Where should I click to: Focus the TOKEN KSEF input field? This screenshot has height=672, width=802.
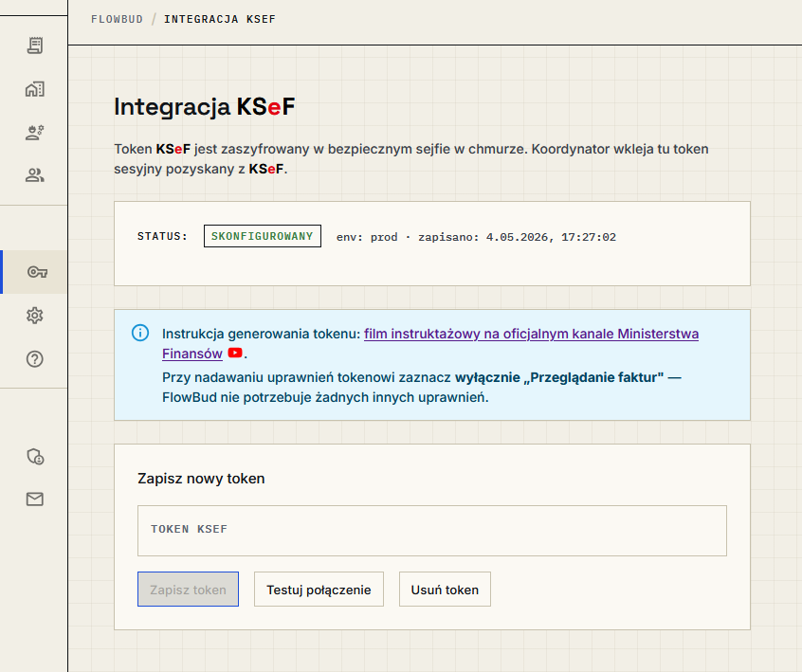coord(432,531)
